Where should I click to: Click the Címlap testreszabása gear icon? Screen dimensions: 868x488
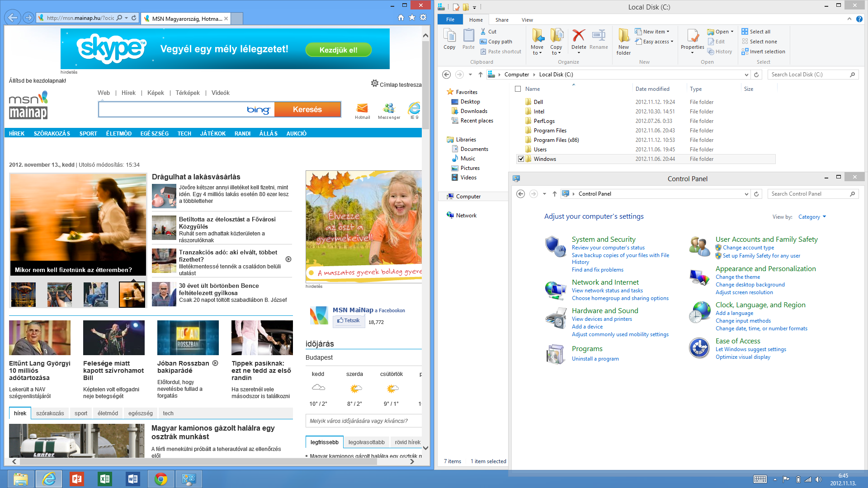[374, 84]
